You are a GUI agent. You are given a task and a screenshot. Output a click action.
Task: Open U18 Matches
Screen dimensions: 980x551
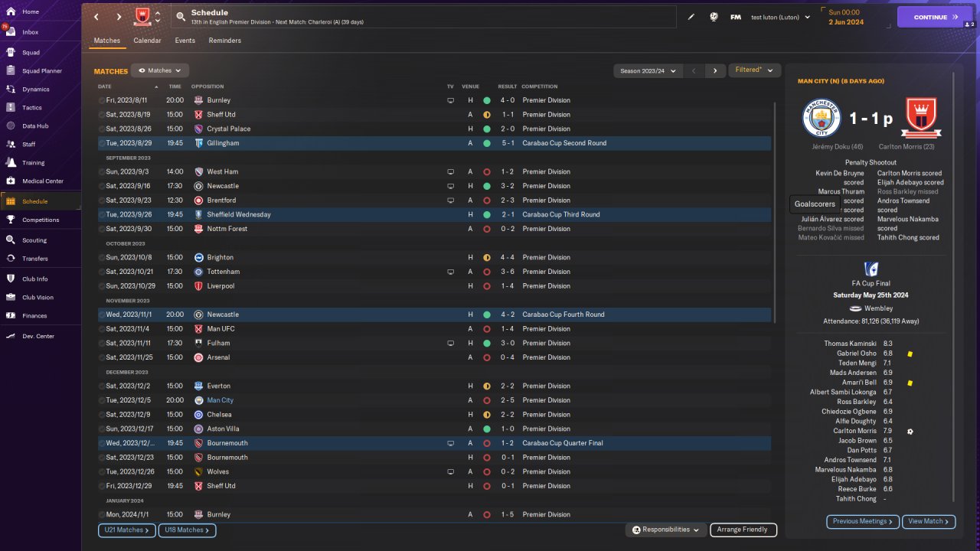pyautogui.click(x=187, y=530)
